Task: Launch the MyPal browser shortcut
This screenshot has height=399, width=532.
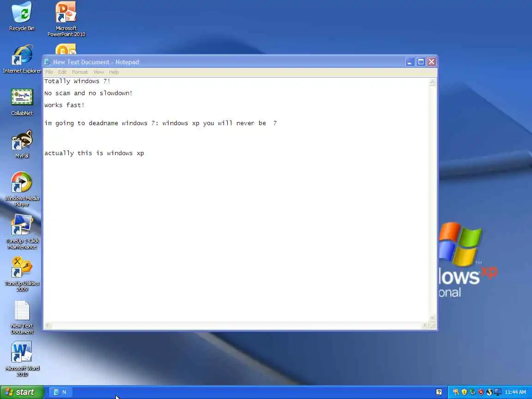Action: (22, 144)
